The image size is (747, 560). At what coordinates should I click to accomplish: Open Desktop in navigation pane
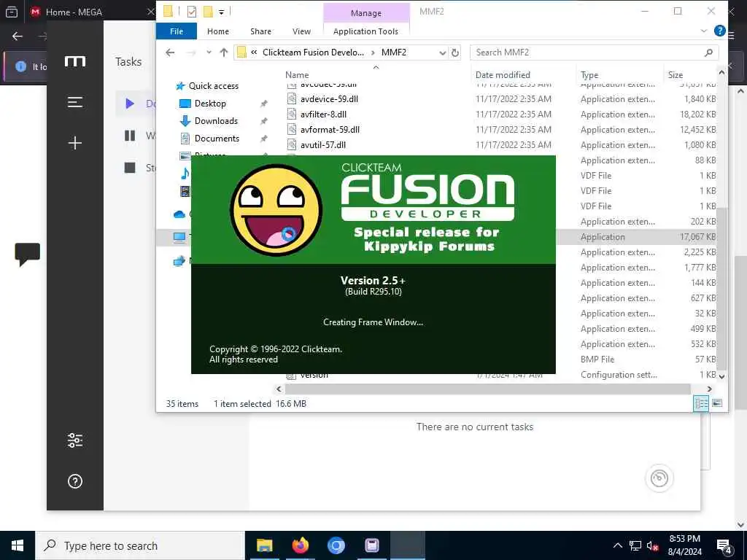[210, 104]
